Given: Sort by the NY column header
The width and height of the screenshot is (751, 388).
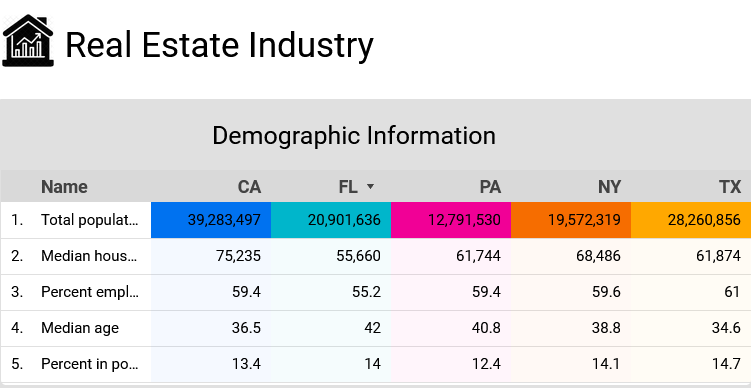Looking at the screenshot, I should click(609, 187).
